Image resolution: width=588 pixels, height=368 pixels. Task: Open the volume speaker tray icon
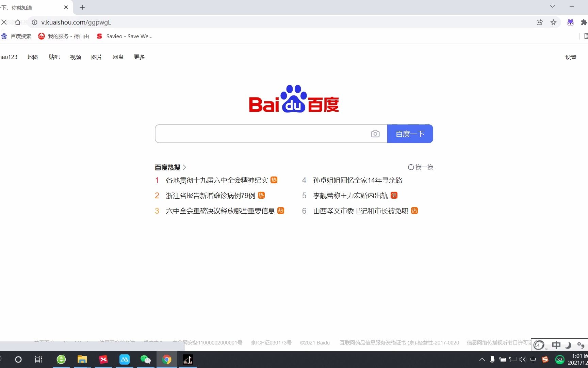tap(523, 359)
